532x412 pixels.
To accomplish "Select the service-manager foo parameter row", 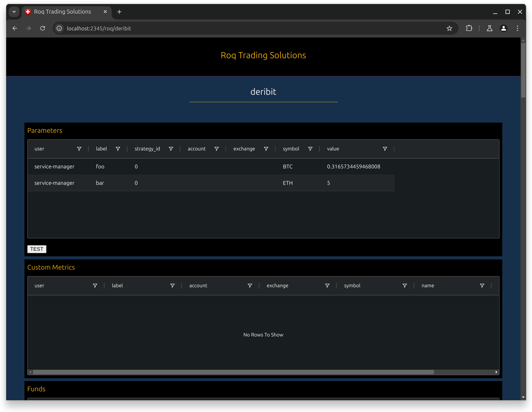I will pyautogui.click(x=211, y=167).
